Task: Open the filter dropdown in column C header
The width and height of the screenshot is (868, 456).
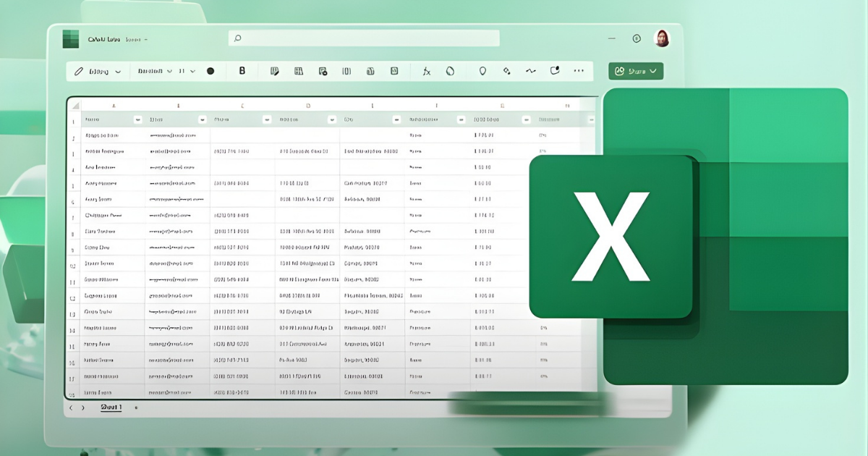Action: (x=268, y=119)
